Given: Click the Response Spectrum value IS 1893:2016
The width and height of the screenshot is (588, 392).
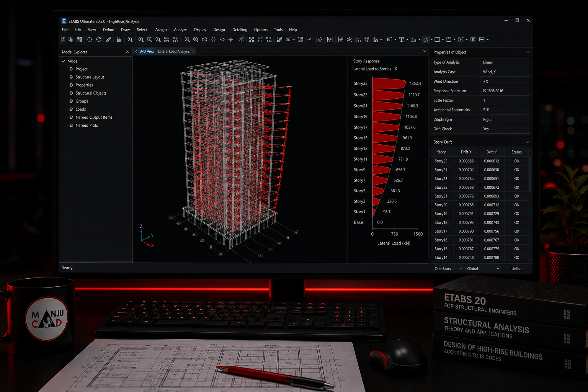Looking at the screenshot, I should [x=493, y=91].
